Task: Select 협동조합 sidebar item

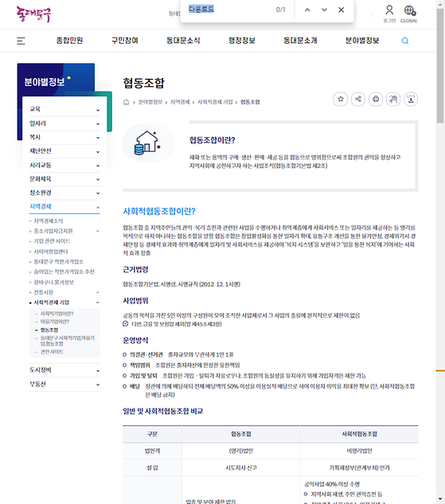Action: point(49,330)
